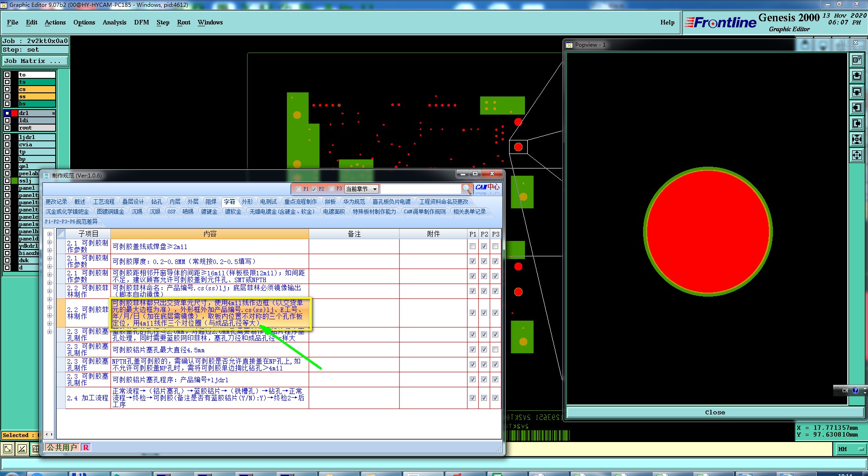Screen dimensions: 868x476
Task: Click the pan-right arrow icon in Popview
Action: click(857, 123)
